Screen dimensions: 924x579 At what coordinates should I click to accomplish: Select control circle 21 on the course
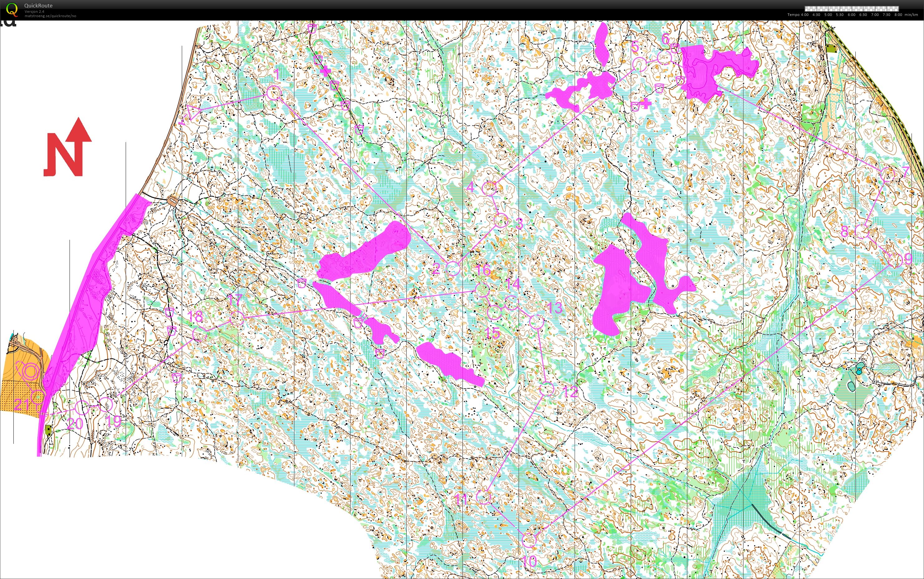point(38,397)
